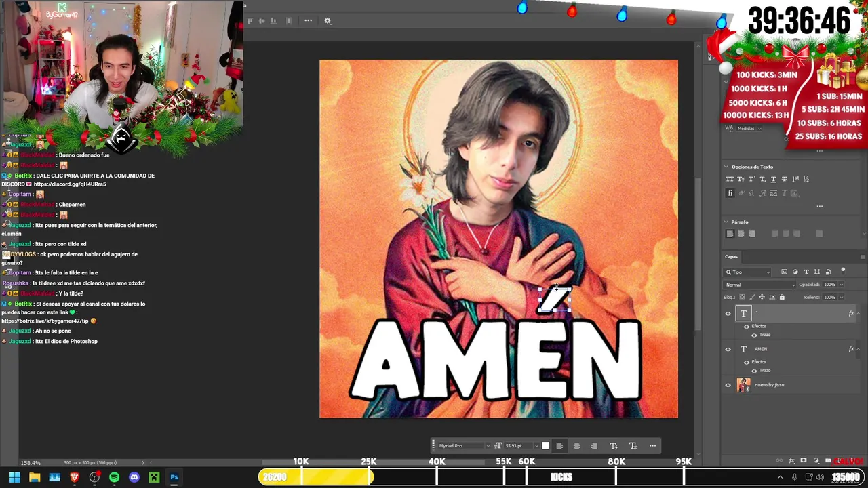Open the Opacidad value dropdown
This screenshot has width=868, height=488.
[x=843, y=285]
